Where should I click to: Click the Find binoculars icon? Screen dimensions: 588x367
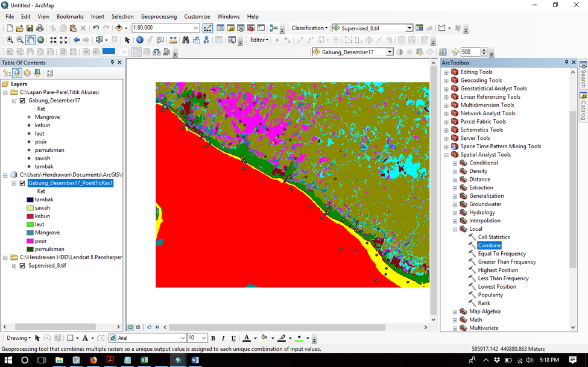(x=186, y=40)
